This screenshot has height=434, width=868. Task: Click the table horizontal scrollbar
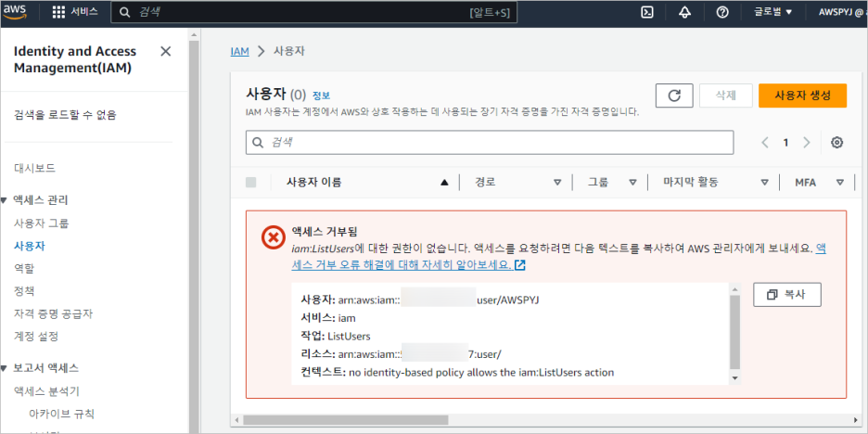click(345, 419)
